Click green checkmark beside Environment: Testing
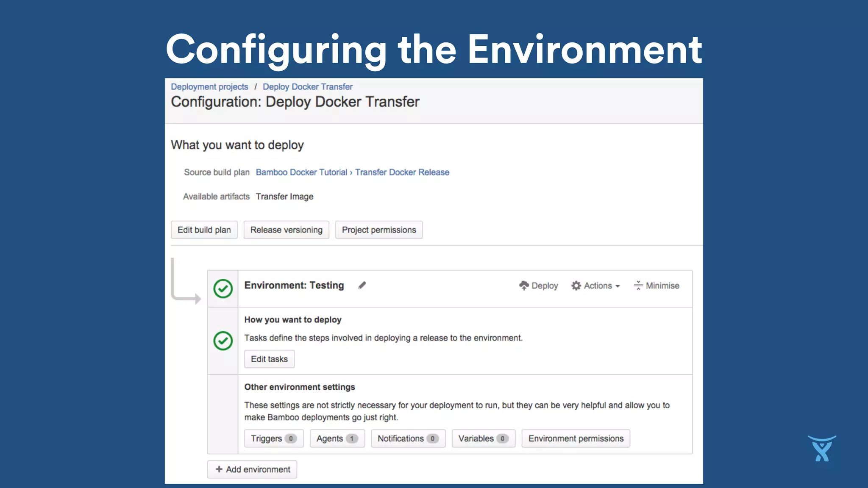Image resolution: width=868 pixels, height=488 pixels. pos(223,289)
